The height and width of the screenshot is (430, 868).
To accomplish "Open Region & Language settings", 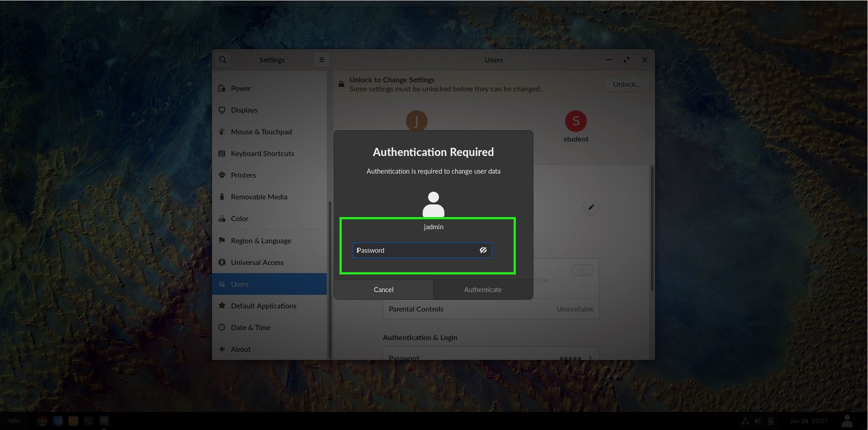I will pos(269,241).
